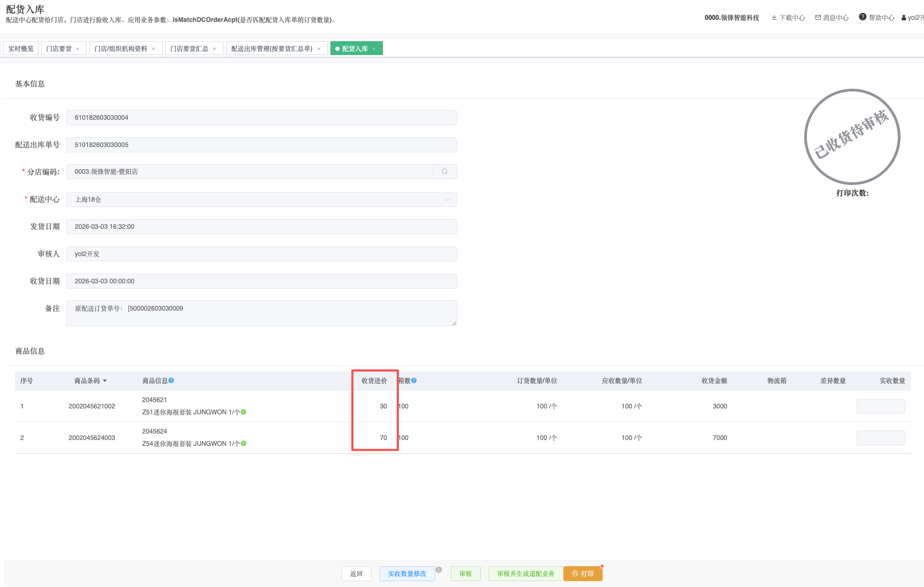This screenshot has height=587, width=924.
Task: Click the 0000.领锋智能科技 organization name
Action: [x=731, y=18]
